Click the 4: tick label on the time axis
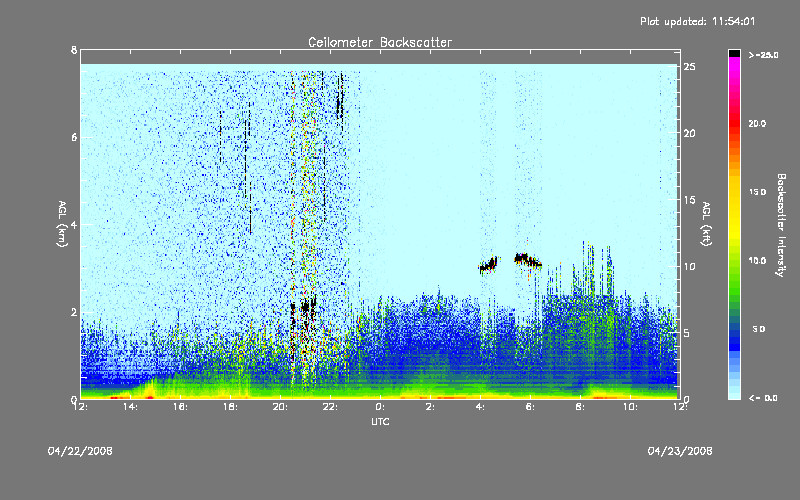Image resolution: width=800 pixels, height=500 pixels. coord(480,407)
